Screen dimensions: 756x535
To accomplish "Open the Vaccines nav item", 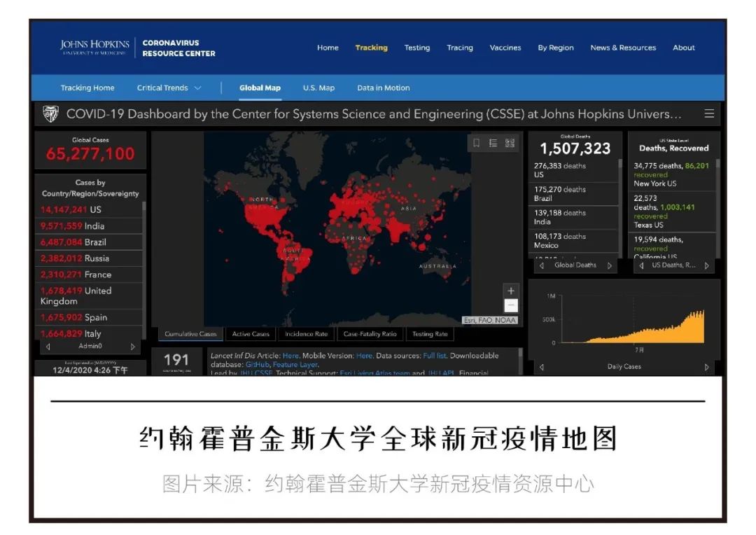I will pos(505,48).
